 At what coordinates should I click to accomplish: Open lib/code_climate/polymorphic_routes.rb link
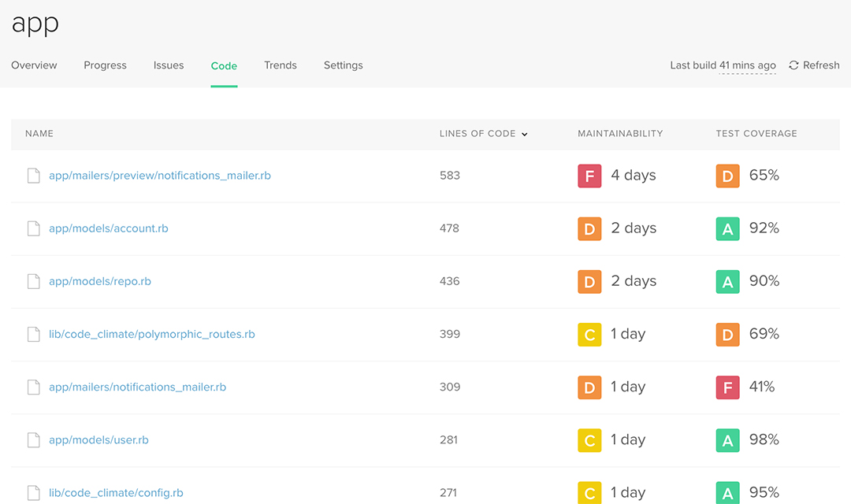(x=152, y=334)
